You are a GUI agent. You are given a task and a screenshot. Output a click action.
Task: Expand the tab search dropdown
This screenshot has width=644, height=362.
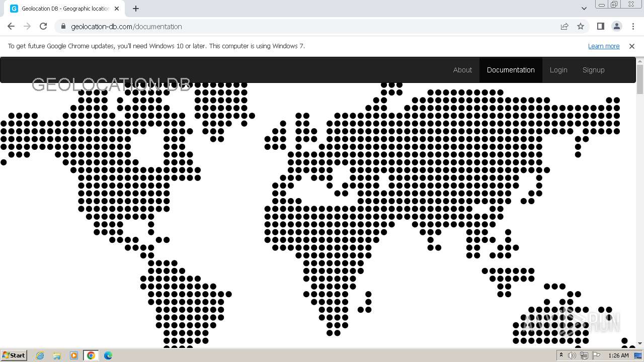point(584,9)
